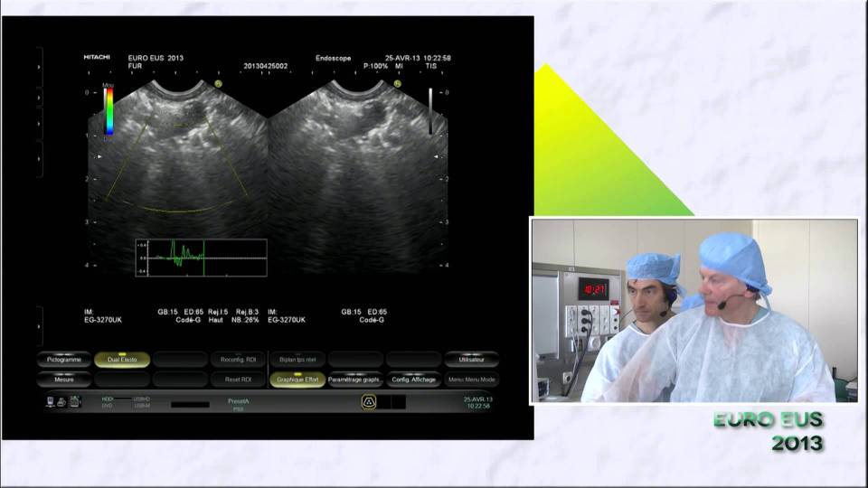Click the status bar date 25.AVR.13
This screenshot has height=488, width=868.
tap(477, 399)
